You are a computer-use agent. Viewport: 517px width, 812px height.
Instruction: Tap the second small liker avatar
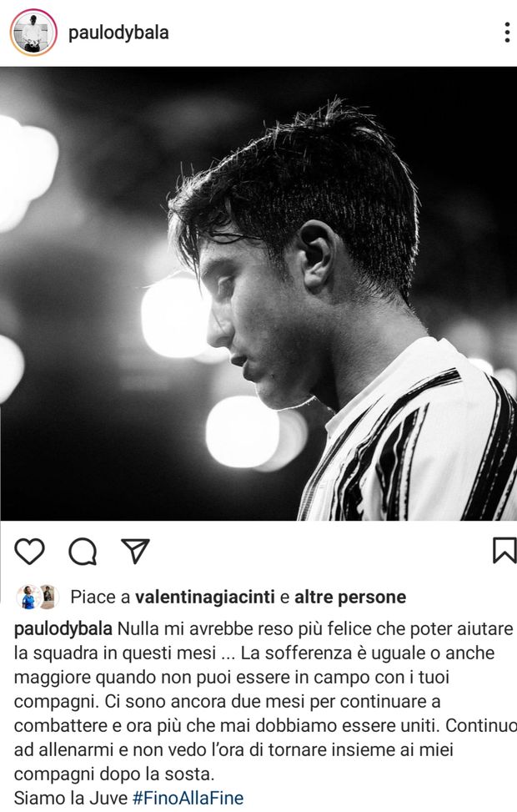(48, 597)
